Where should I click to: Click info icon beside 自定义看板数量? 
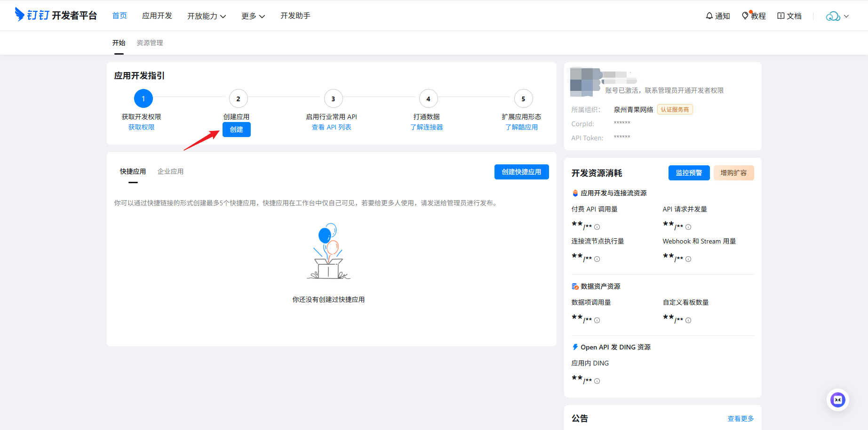click(688, 320)
